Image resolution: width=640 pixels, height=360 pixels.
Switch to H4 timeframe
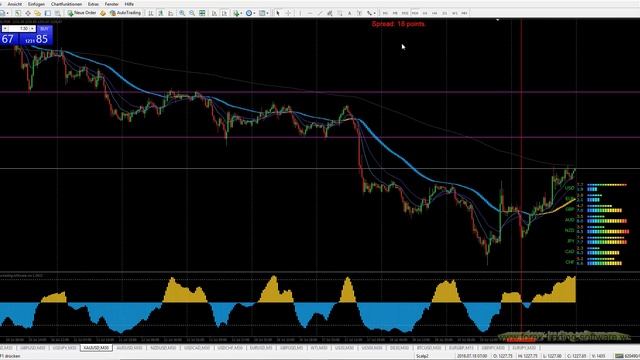435,13
